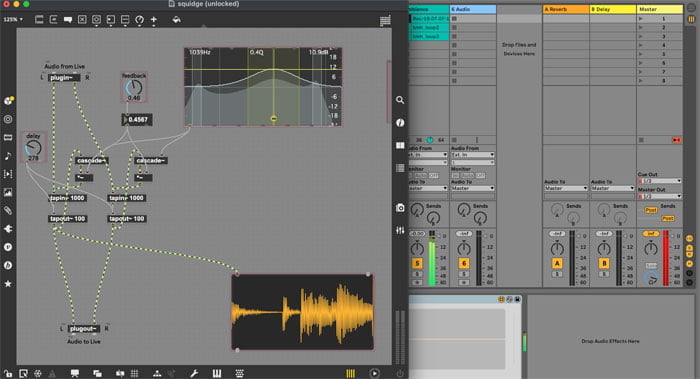
Task: Click the Master Solo cue button
Action: click(x=651, y=266)
